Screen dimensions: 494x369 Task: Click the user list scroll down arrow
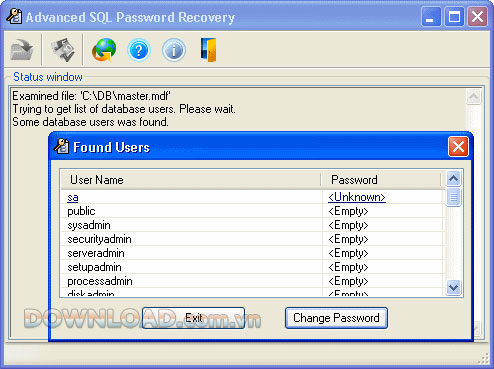tap(453, 287)
